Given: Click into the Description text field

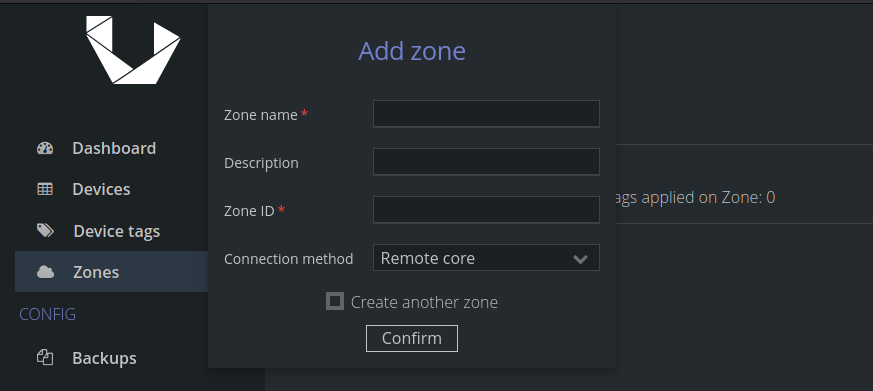Looking at the screenshot, I should click(x=486, y=162).
